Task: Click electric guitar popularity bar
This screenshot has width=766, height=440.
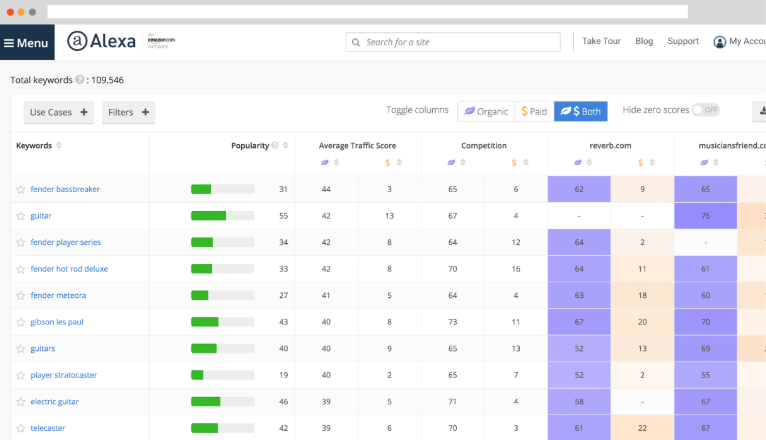Action: 222,401
